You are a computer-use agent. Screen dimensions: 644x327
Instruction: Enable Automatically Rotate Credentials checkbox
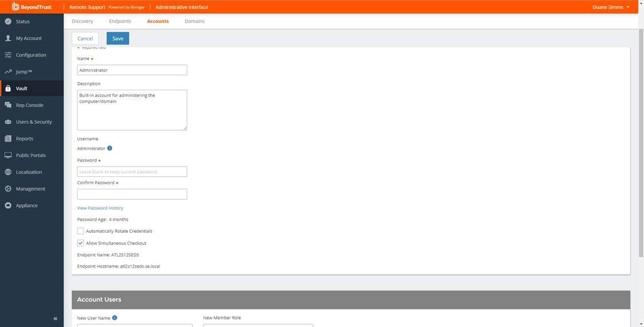(81, 231)
